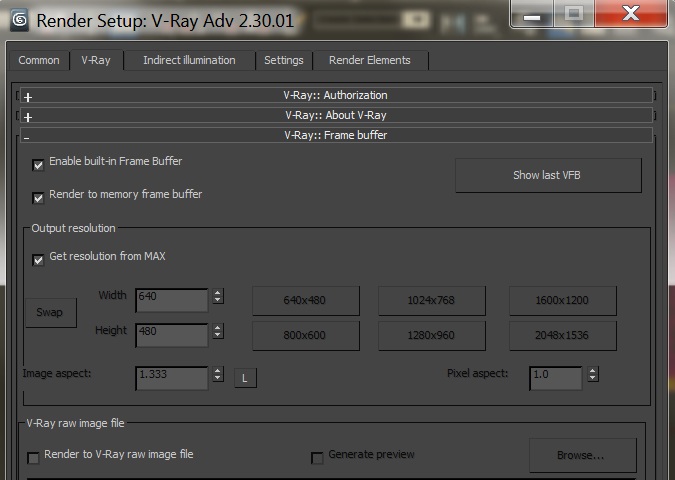This screenshot has width=675, height=480.
Task: Click the Width spinner arrows
Action: (218, 296)
